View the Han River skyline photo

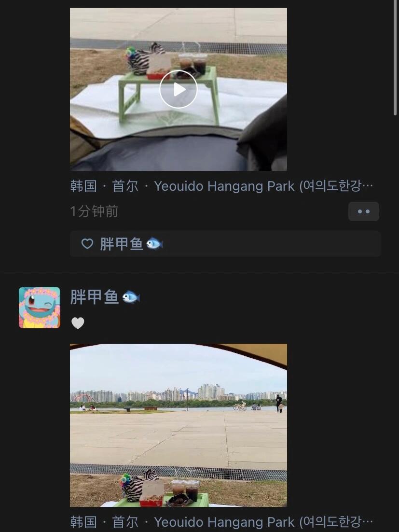tap(179, 425)
